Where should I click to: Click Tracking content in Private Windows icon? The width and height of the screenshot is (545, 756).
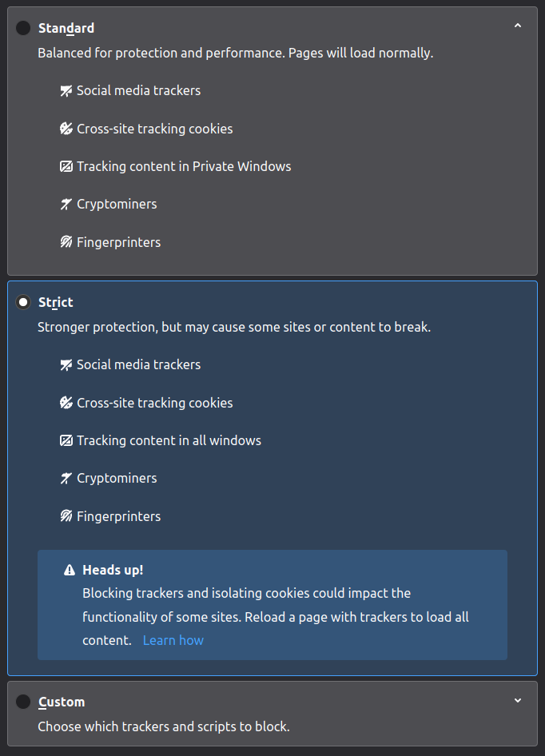66,167
